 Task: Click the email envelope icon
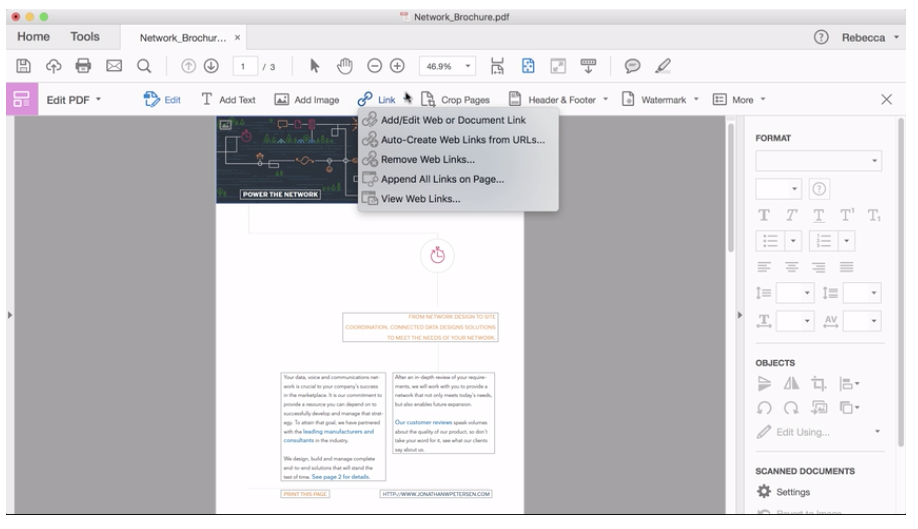click(x=113, y=67)
